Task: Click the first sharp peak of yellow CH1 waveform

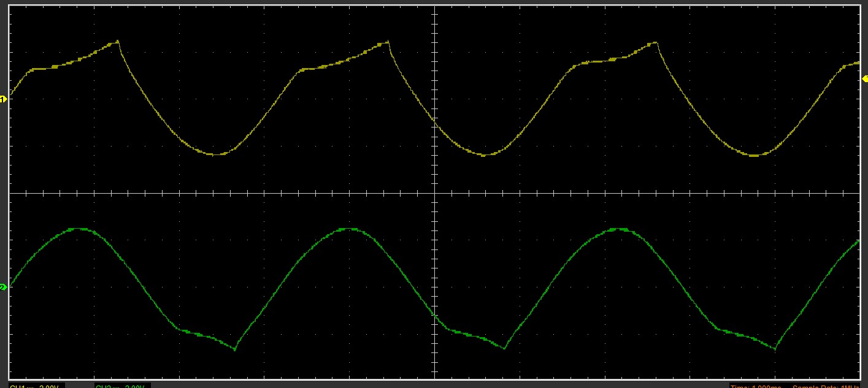Action: (x=118, y=41)
